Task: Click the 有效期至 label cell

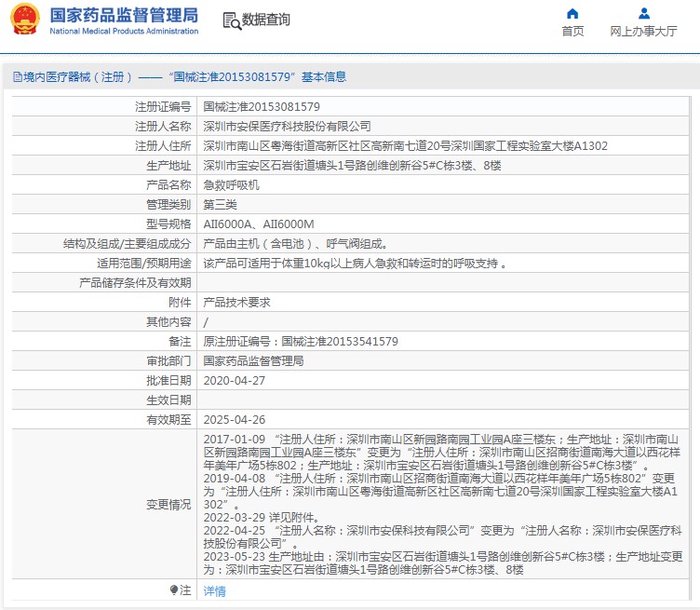Action: point(104,420)
